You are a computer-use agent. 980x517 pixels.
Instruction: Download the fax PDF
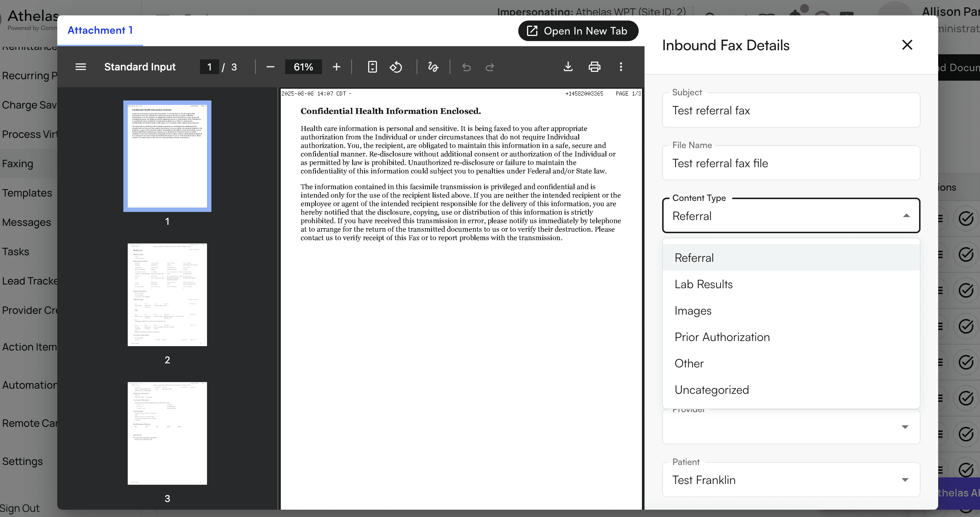[x=567, y=67]
